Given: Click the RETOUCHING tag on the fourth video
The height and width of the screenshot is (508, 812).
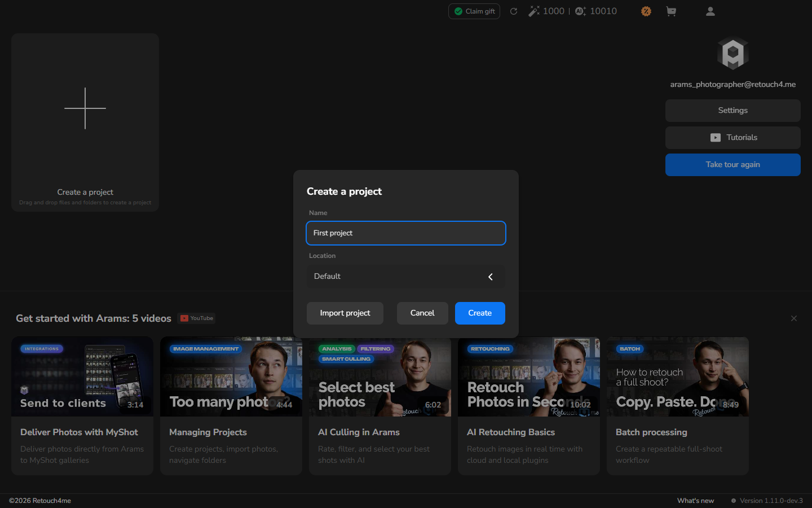Looking at the screenshot, I should [490, 349].
